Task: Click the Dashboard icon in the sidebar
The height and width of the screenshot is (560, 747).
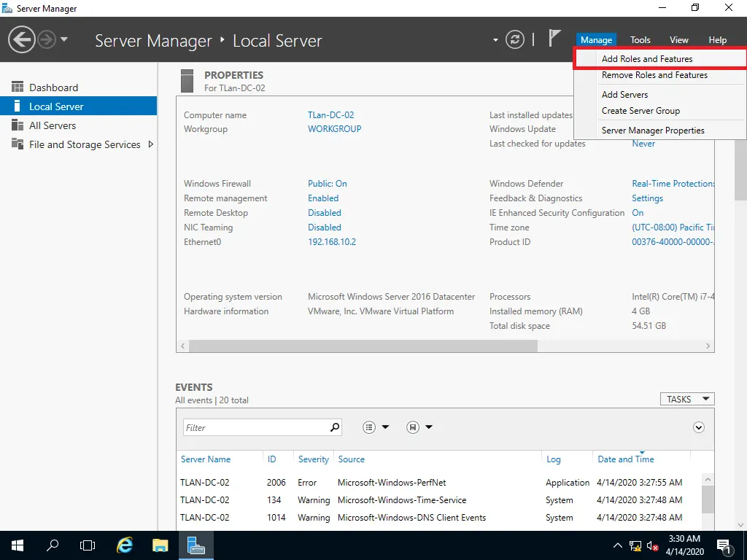Action: tap(18, 87)
